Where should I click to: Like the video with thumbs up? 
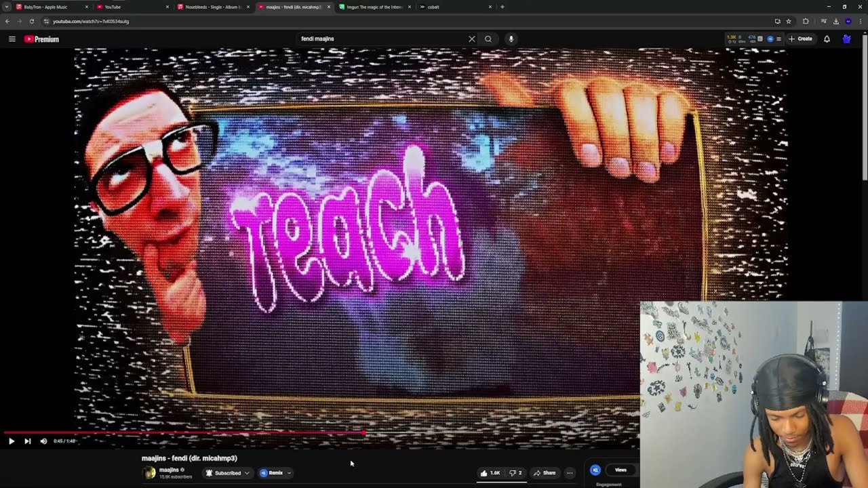click(x=490, y=473)
